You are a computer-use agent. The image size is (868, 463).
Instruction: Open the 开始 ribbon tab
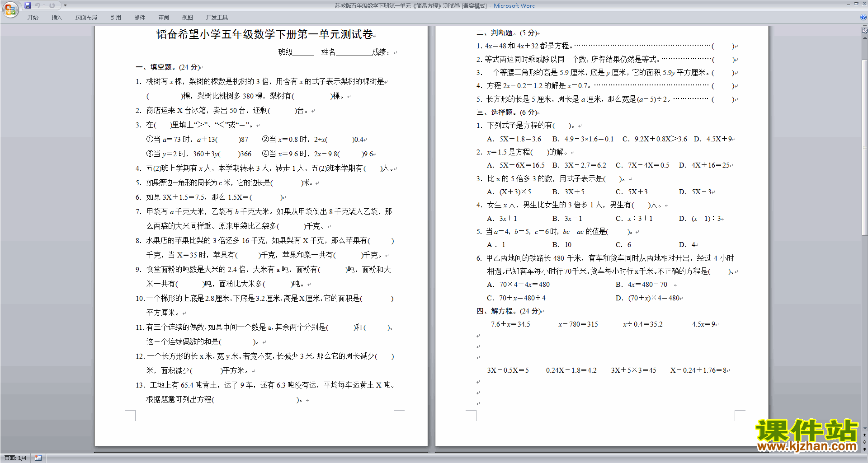click(33, 18)
